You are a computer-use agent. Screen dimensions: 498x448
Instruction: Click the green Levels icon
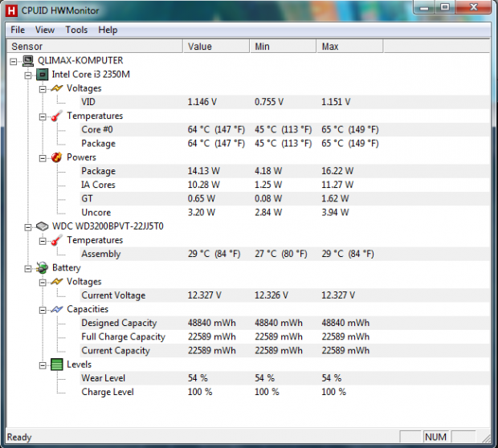tap(57, 365)
